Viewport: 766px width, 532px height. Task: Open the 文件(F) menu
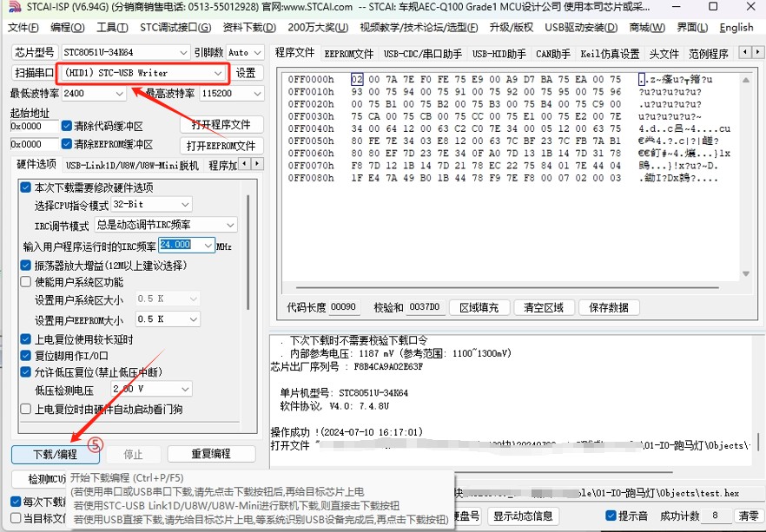tap(23, 28)
